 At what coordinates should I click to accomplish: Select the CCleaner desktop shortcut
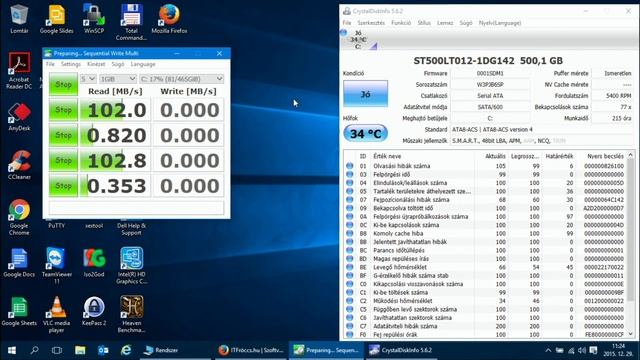19,165
